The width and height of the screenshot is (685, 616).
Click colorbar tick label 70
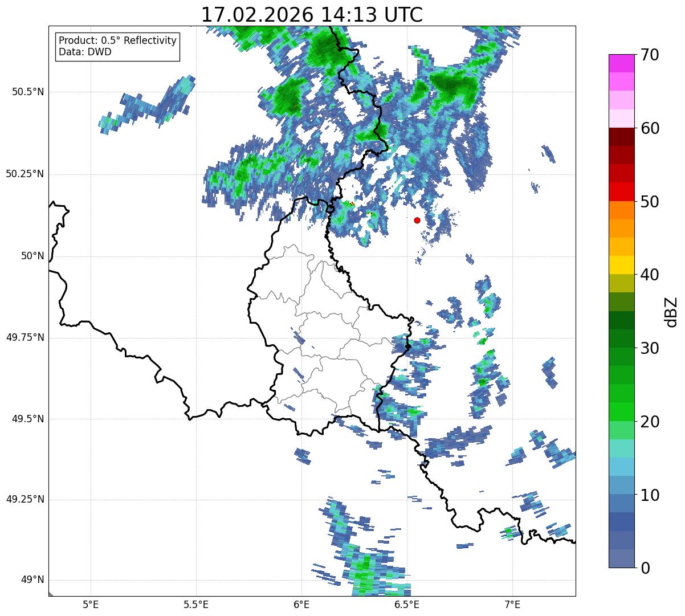tap(649, 55)
